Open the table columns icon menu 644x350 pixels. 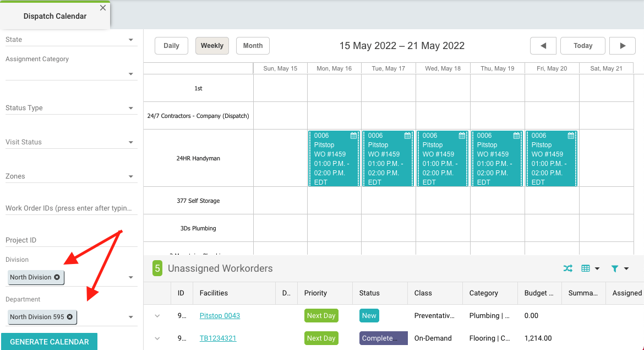pos(590,268)
